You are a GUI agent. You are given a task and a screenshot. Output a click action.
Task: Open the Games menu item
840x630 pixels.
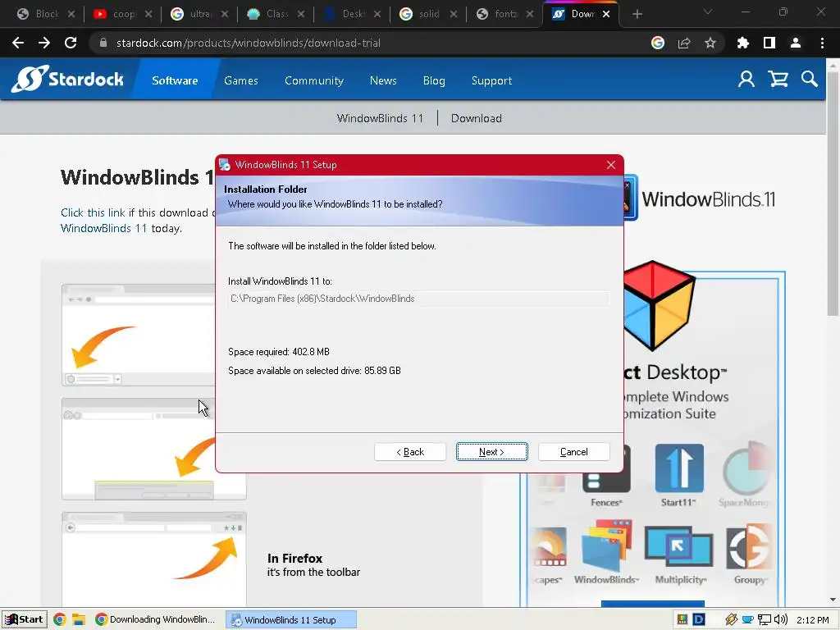tap(241, 80)
